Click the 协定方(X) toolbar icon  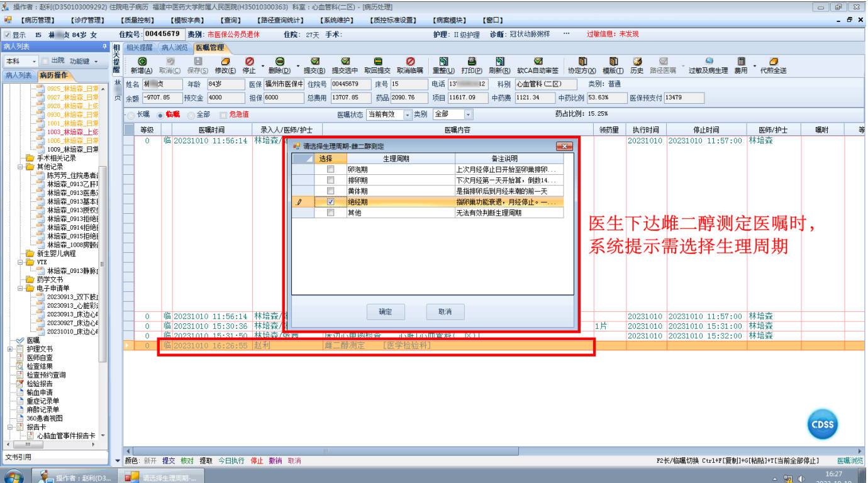coord(582,62)
